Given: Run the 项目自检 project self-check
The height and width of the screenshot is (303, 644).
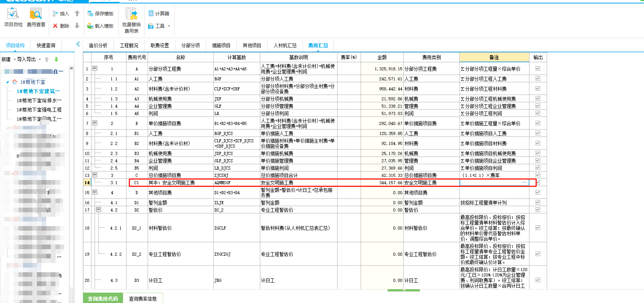Looking at the screenshot, I should click(x=13, y=18).
